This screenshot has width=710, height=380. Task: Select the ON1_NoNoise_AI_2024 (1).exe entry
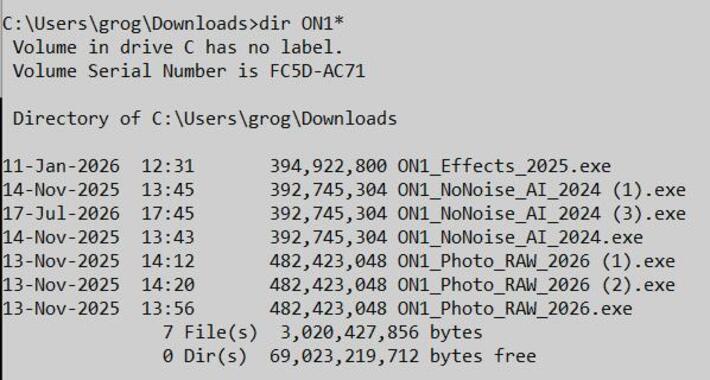pyautogui.click(x=542, y=190)
